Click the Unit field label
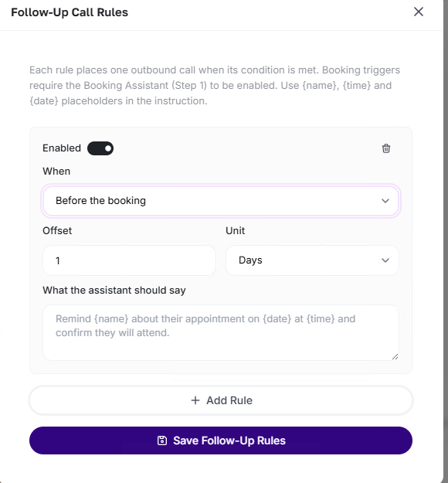The image size is (448, 483). [x=236, y=231]
